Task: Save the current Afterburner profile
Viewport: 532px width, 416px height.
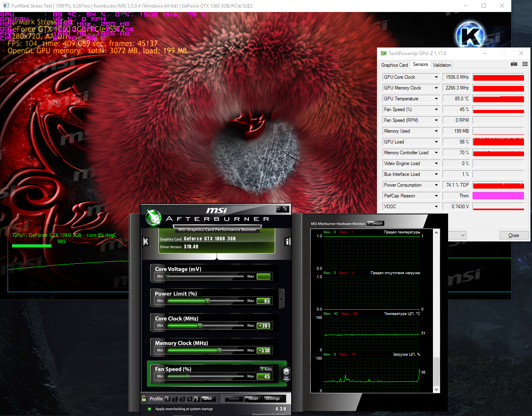Action: [x=208, y=399]
